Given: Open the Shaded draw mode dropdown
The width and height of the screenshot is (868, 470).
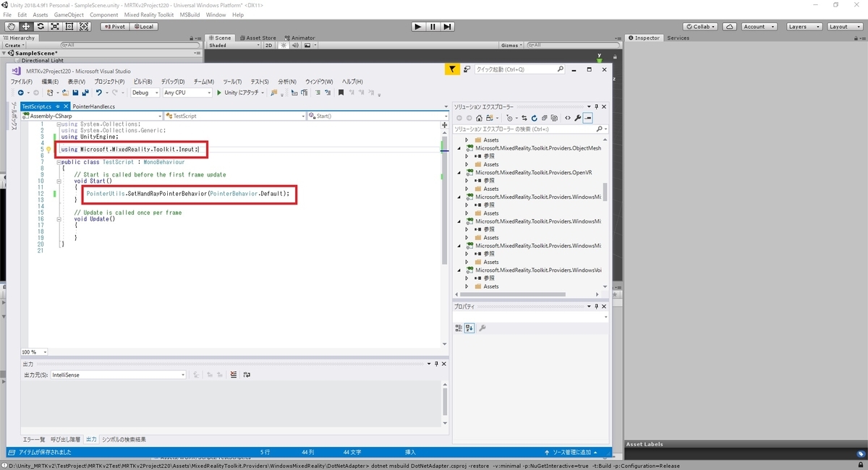Looking at the screenshot, I should click(233, 45).
